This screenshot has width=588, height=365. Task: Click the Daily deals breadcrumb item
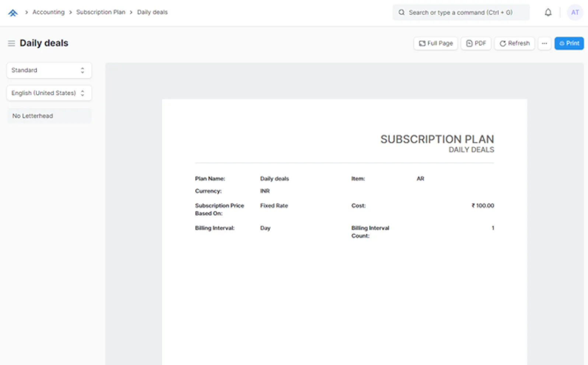152,12
